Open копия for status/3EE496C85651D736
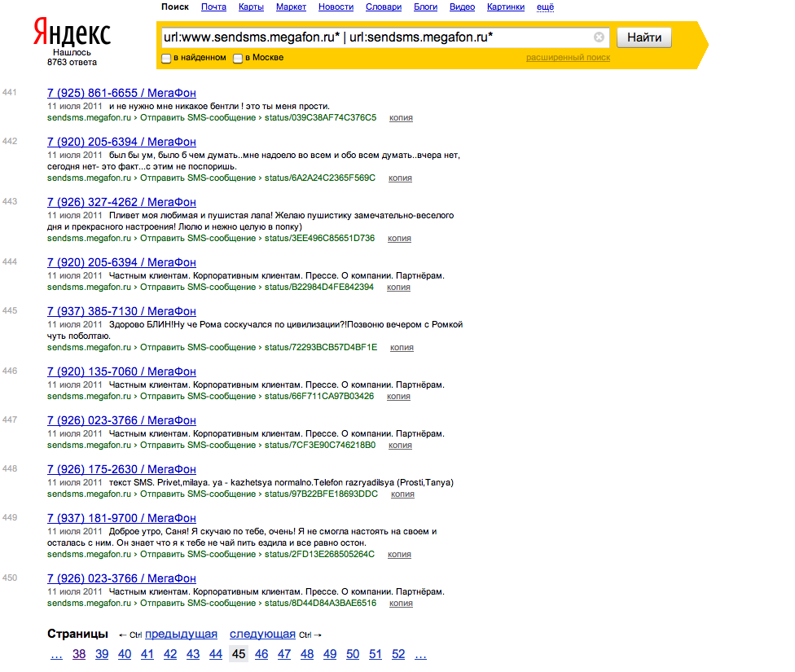Image resolution: width=795 pixels, height=672 pixels. click(x=399, y=239)
